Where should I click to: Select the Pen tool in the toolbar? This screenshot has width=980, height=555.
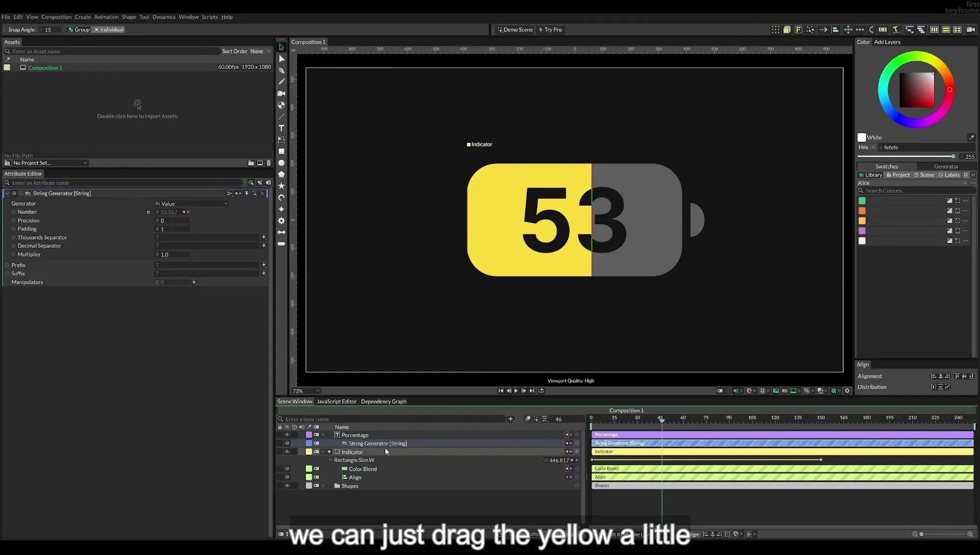tap(281, 70)
